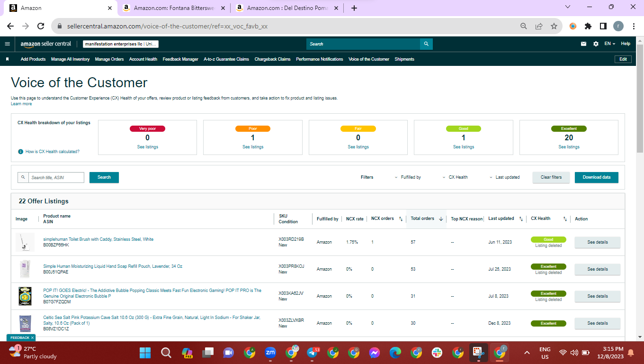Click the Download data button

[x=597, y=177]
